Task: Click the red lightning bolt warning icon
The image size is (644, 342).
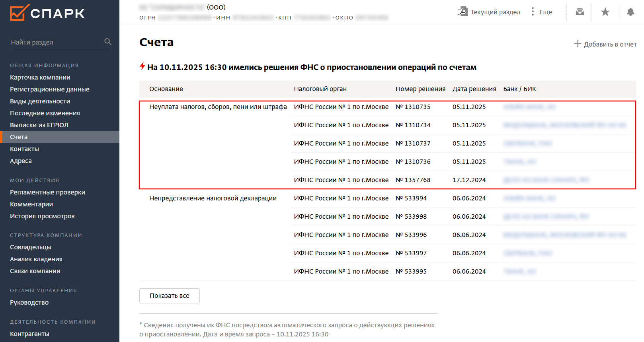Action: pos(142,66)
